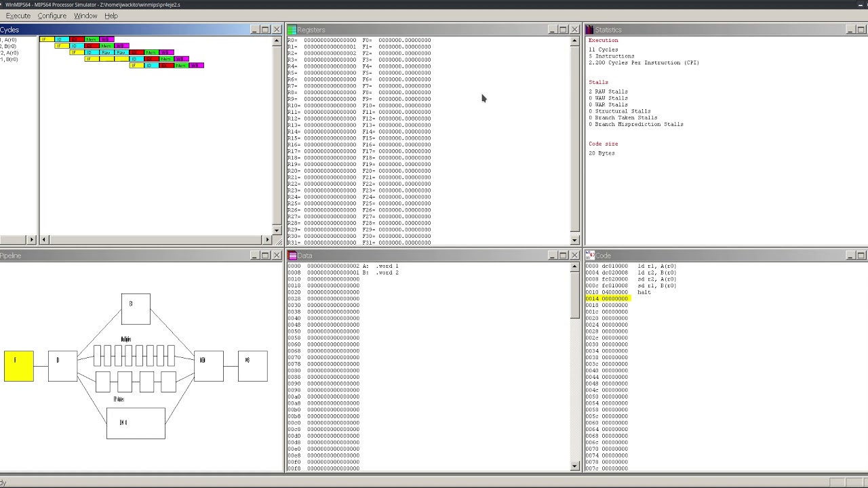The width and height of the screenshot is (868, 488).
Task: Minimize the Statistics window
Action: (850, 30)
